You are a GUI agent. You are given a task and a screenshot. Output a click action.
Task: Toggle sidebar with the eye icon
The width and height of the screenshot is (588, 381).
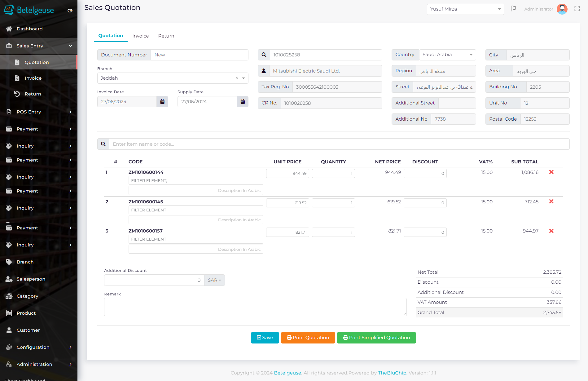point(70,11)
